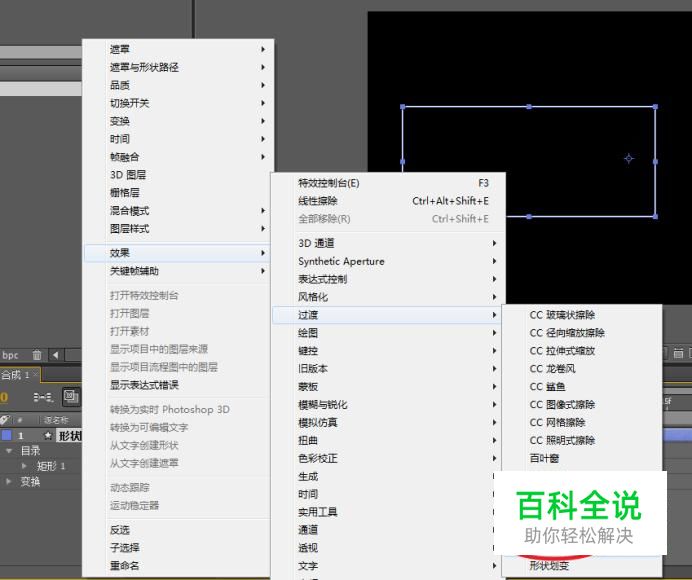Open the composition mini-flowchart icon in timeline
This screenshot has width=692, height=580.
coord(42,397)
